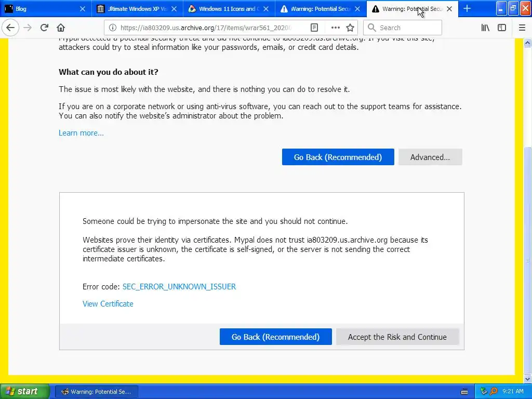Click the 9:21 AM clock
The width and height of the screenshot is (532, 399).
pyautogui.click(x=513, y=392)
